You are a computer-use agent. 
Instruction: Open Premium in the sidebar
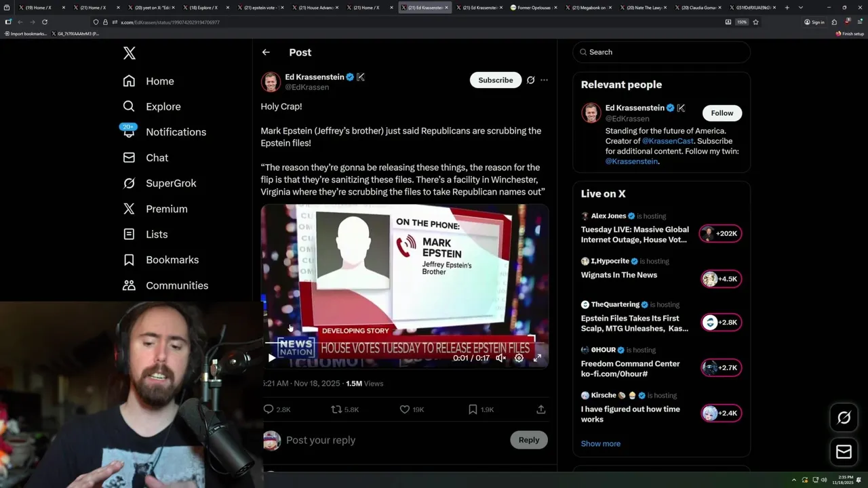pyautogui.click(x=155, y=209)
